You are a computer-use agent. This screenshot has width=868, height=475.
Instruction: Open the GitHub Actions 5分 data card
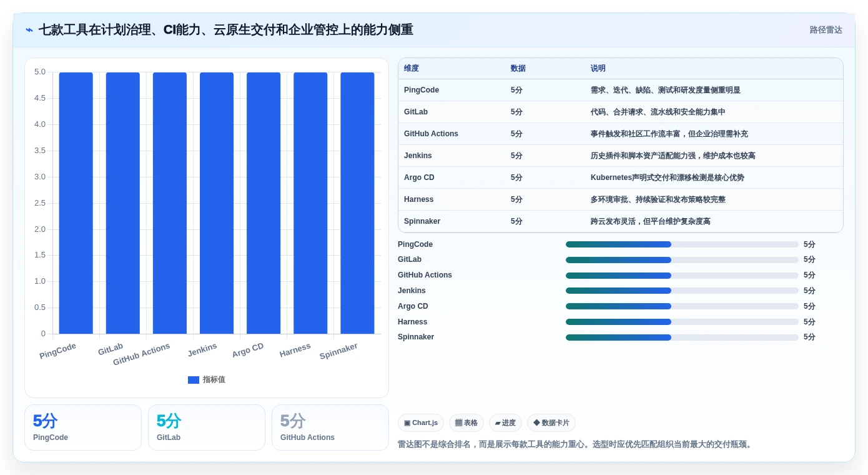tap(330, 427)
